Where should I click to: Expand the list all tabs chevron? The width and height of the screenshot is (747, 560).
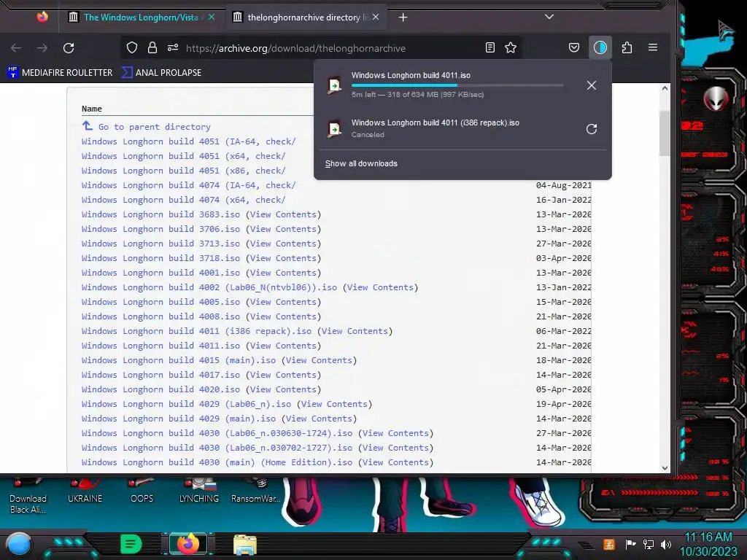click(549, 17)
